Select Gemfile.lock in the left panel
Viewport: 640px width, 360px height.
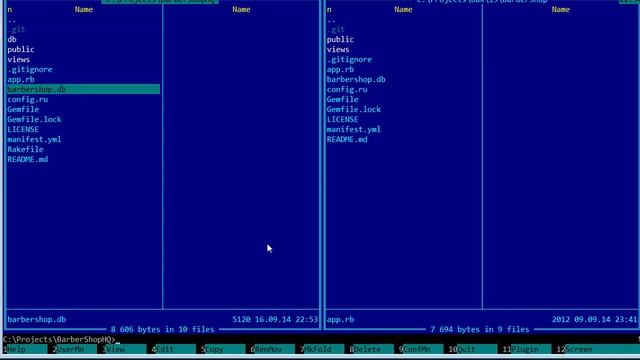(34, 120)
